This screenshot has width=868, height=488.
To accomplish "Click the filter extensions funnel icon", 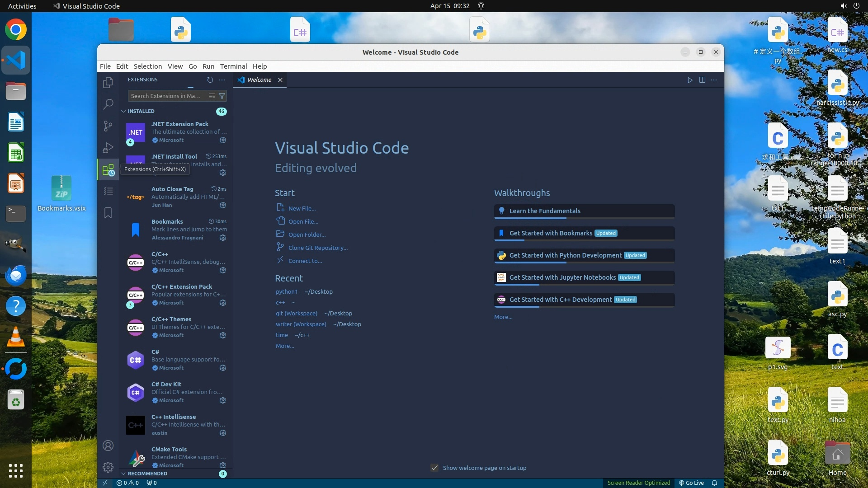I will pyautogui.click(x=222, y=96).
